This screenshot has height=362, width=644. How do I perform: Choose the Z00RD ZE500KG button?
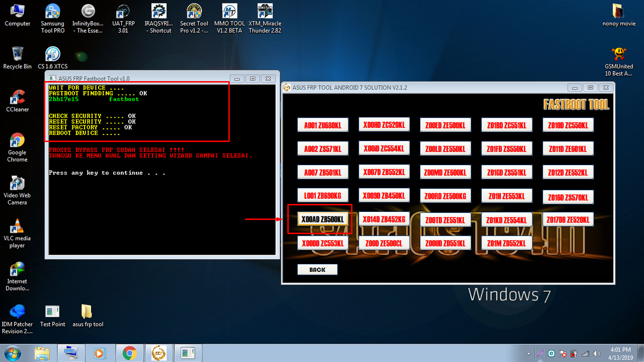pyautogui.click(x=445, y=196)
